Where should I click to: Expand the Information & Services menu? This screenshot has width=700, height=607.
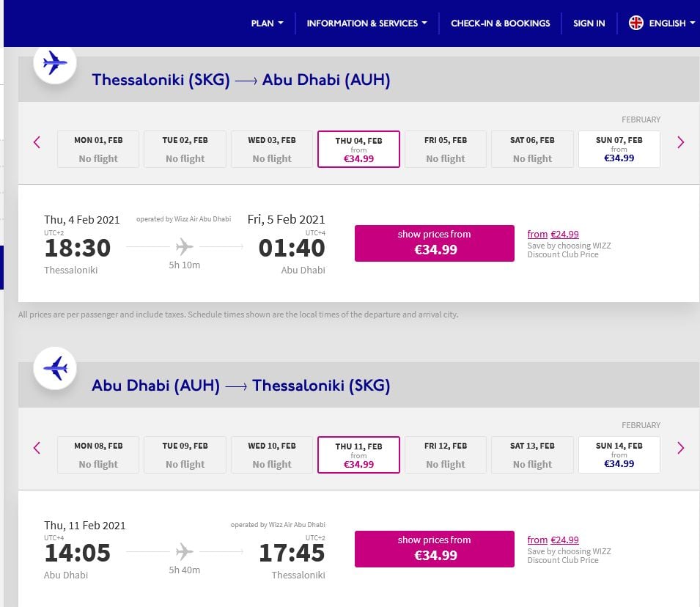point(366,23)
